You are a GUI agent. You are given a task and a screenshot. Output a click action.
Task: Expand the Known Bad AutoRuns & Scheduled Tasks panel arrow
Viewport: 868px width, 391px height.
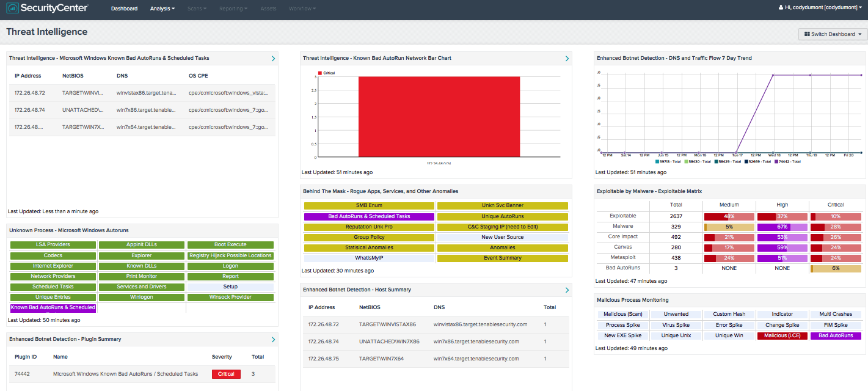click(273, 59)
